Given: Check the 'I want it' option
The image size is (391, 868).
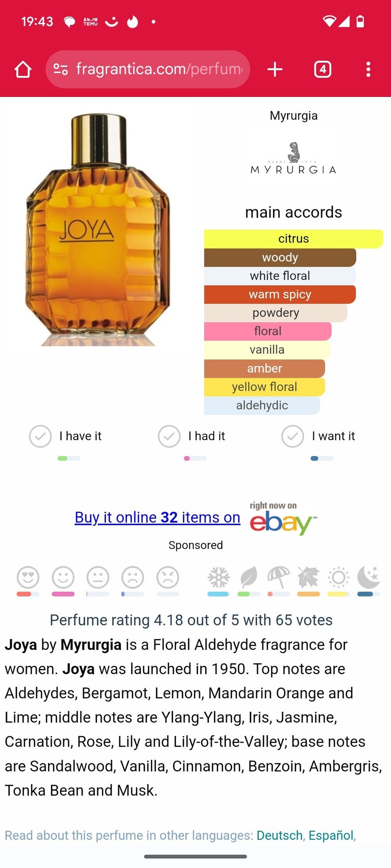Looking at the screenshot, I should point(318,436).
